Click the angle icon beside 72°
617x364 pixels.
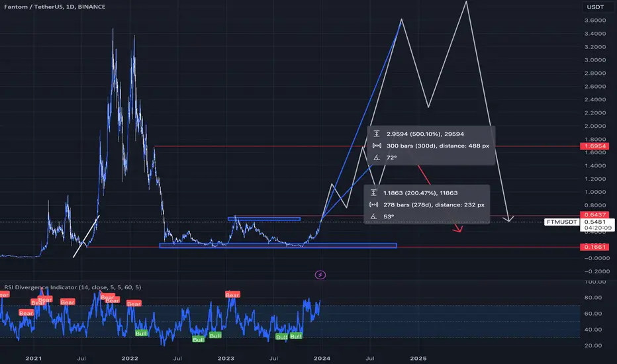coord(377,158)
